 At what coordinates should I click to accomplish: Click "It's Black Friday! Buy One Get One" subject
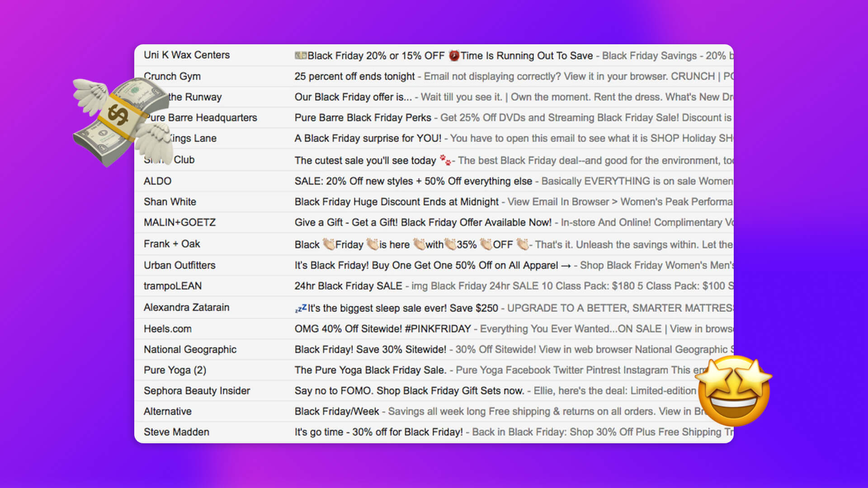[x=373, y=265]
